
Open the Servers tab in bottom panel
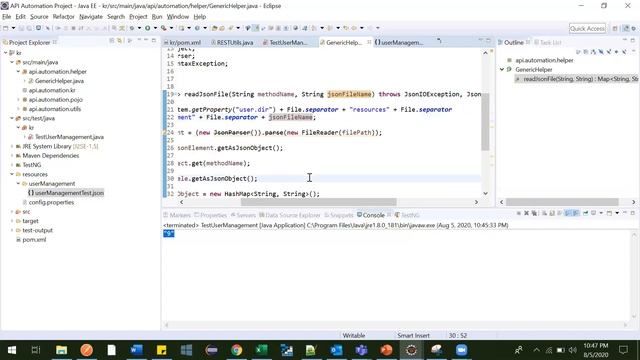click(243, 215)
